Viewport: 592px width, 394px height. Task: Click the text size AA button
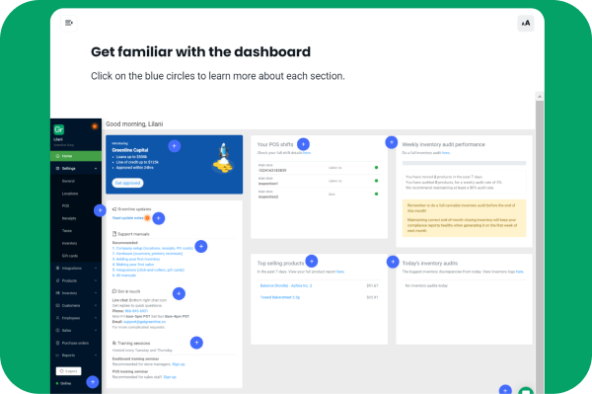[526, 23]
